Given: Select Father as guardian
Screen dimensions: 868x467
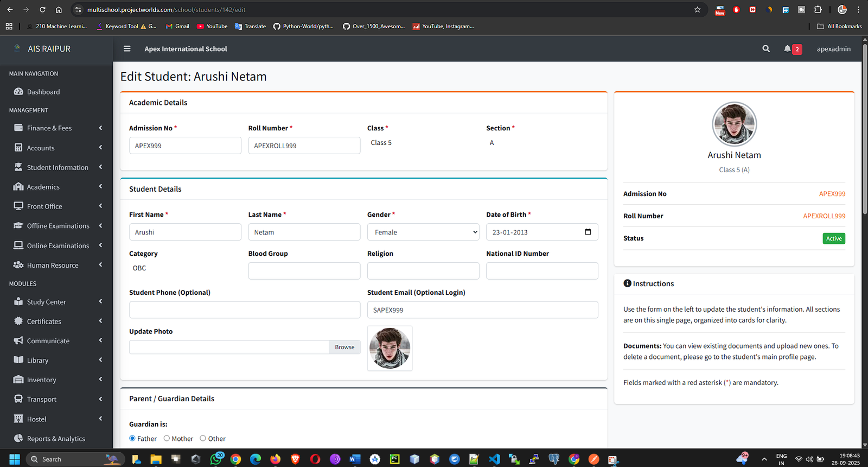Looking at the screenshot, I should coord(132,438).
